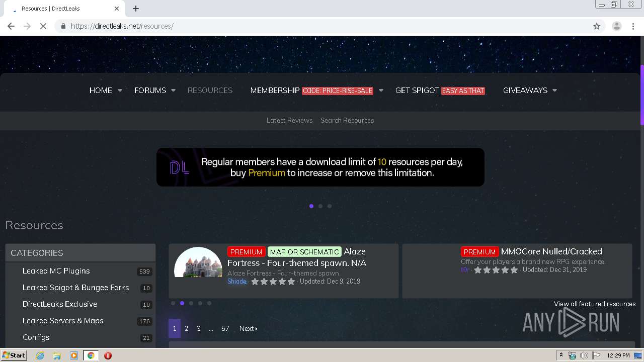Select the second banner carousel dot
Viewport: 644px width, 362px height.
[x=320, y=206]
